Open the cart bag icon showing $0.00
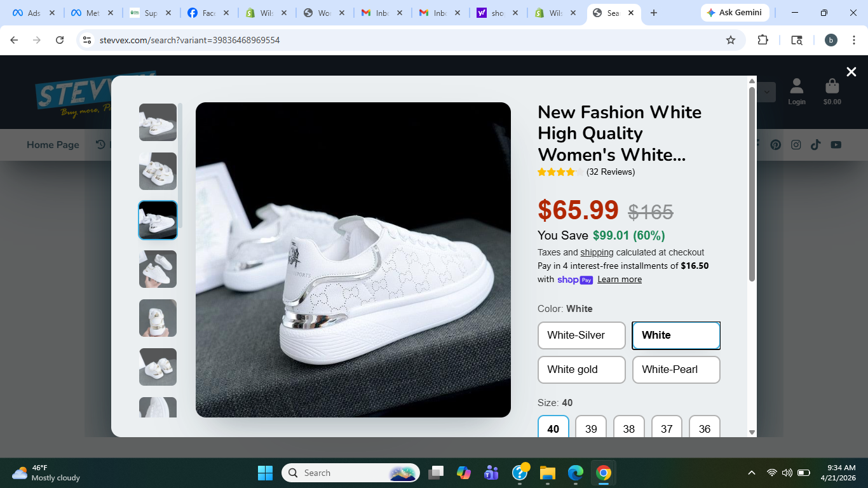Image resolution: width=868 pixels, height=488 pixels. pos(832,91)
